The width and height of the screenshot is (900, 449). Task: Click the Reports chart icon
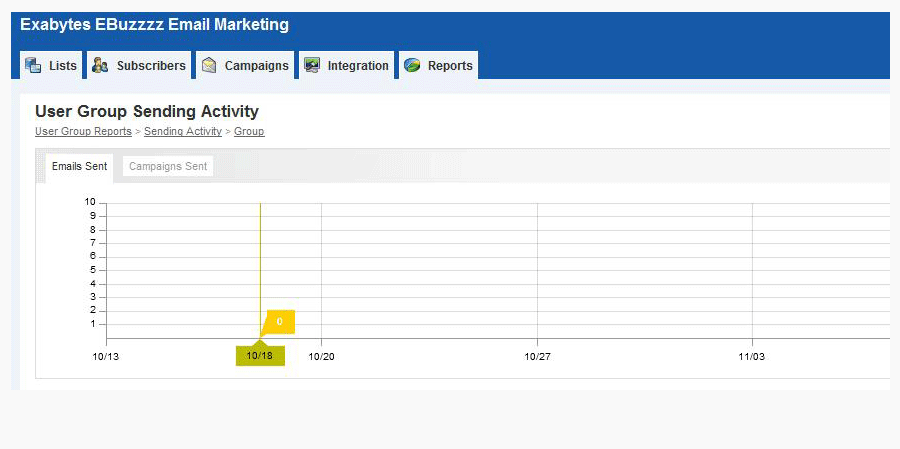point(412,65)
